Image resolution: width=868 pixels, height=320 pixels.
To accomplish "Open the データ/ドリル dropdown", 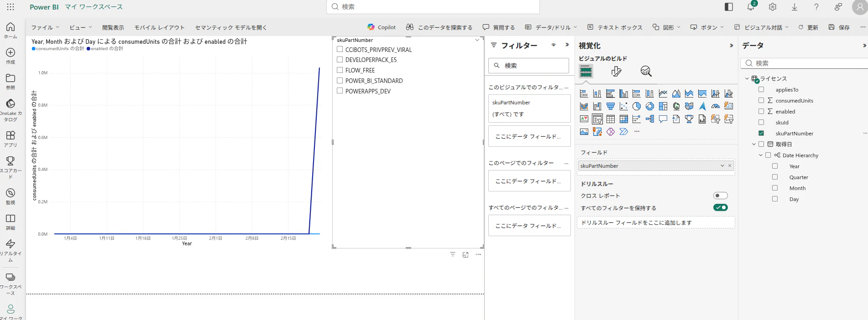I will click(551, 27).
